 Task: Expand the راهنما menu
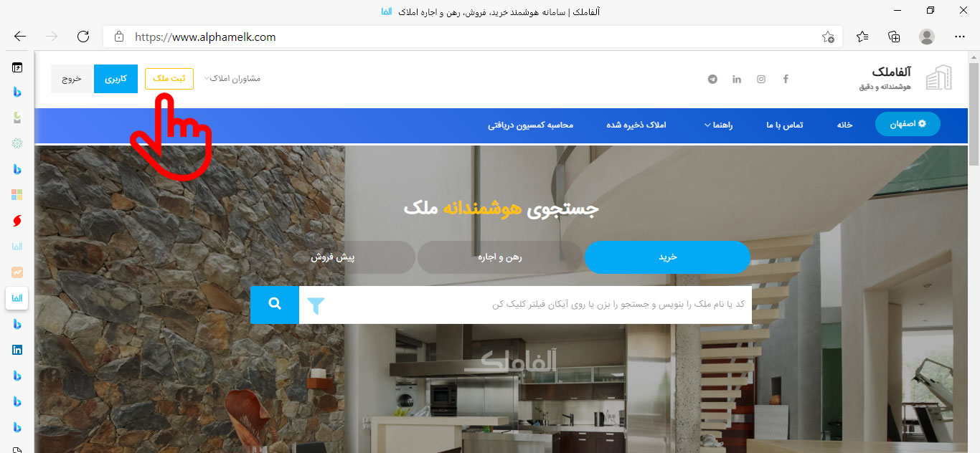[x=717, y=125]
